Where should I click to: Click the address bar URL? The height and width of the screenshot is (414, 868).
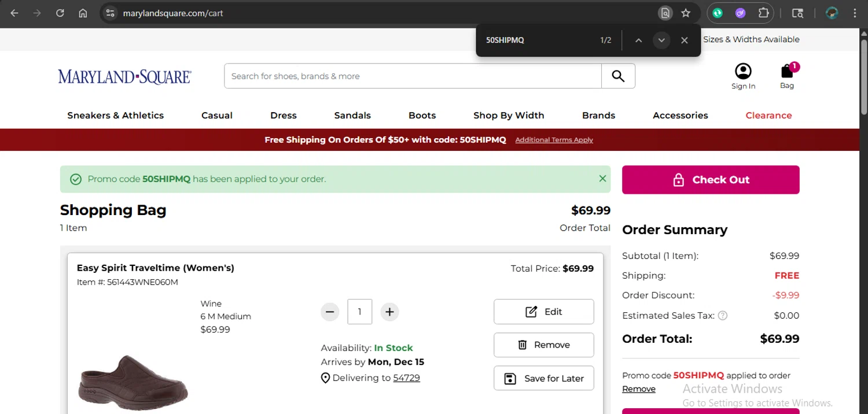172,13
